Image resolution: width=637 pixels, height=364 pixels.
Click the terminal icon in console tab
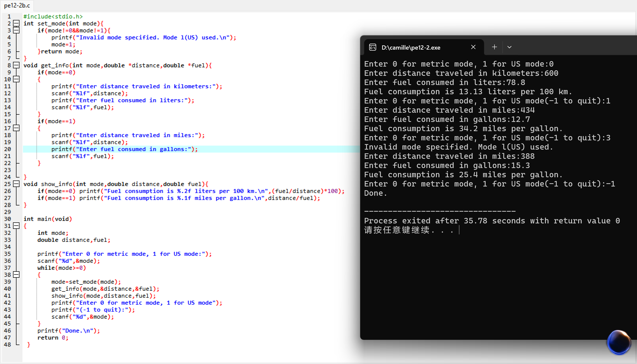coord(372,47)
